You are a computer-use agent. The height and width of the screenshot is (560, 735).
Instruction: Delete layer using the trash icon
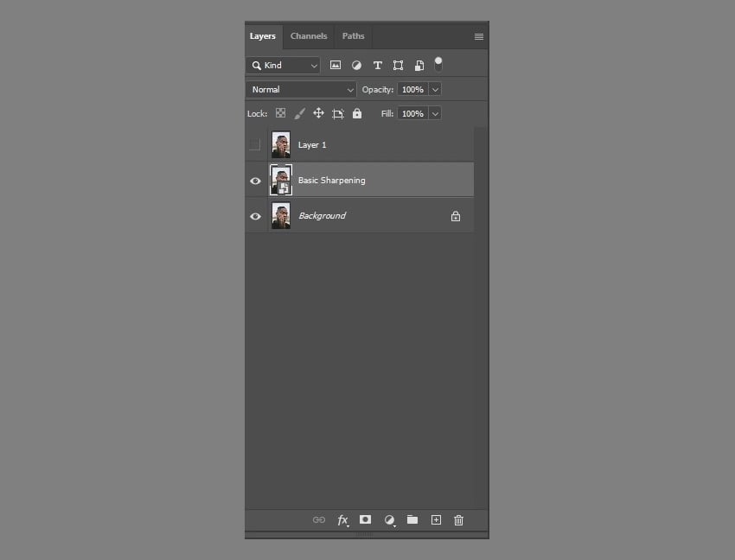pyautogui.click(x=459, y=519)
